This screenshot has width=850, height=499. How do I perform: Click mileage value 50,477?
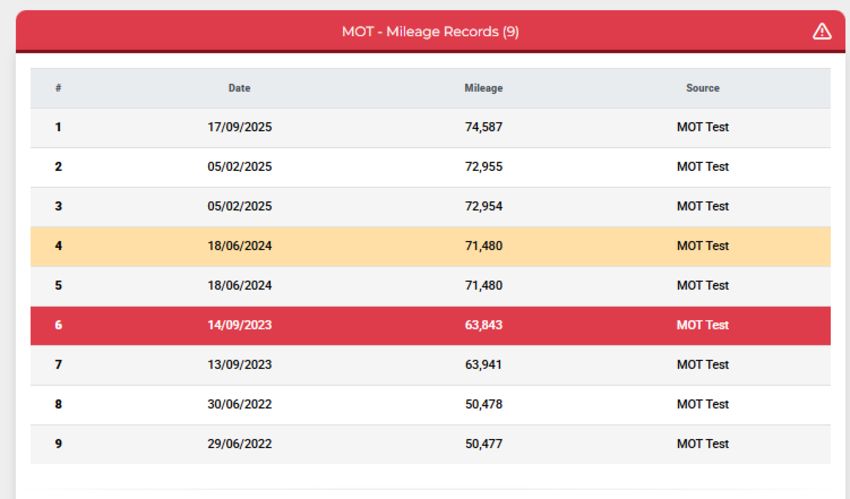pos(484,444)
